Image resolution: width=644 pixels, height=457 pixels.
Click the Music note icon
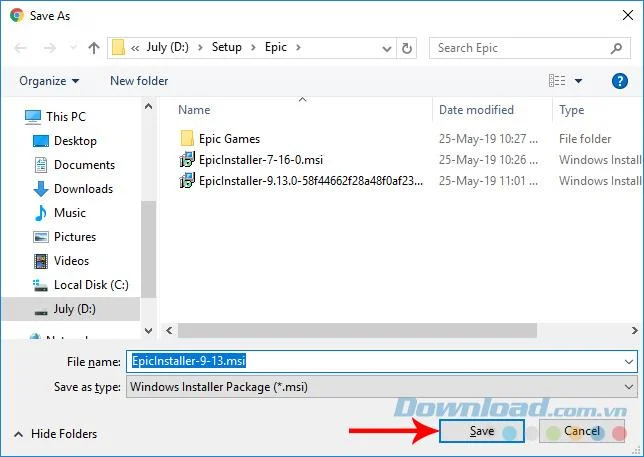40,213
